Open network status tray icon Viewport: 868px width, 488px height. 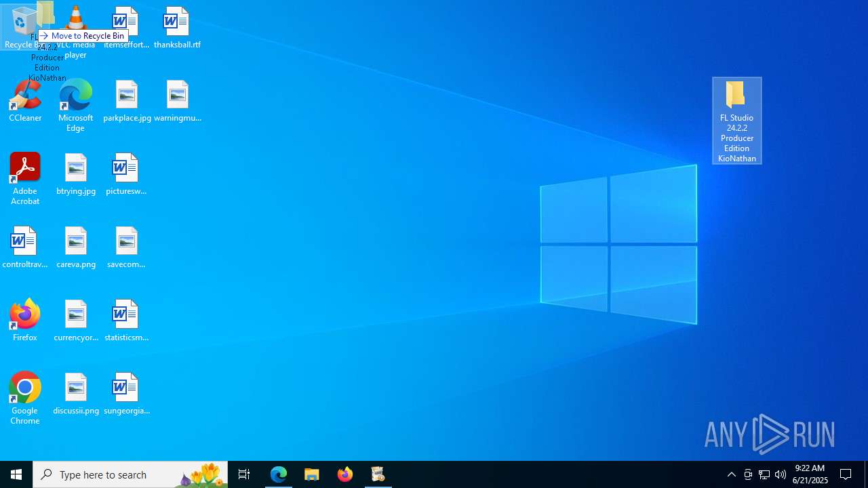[764, 474]
